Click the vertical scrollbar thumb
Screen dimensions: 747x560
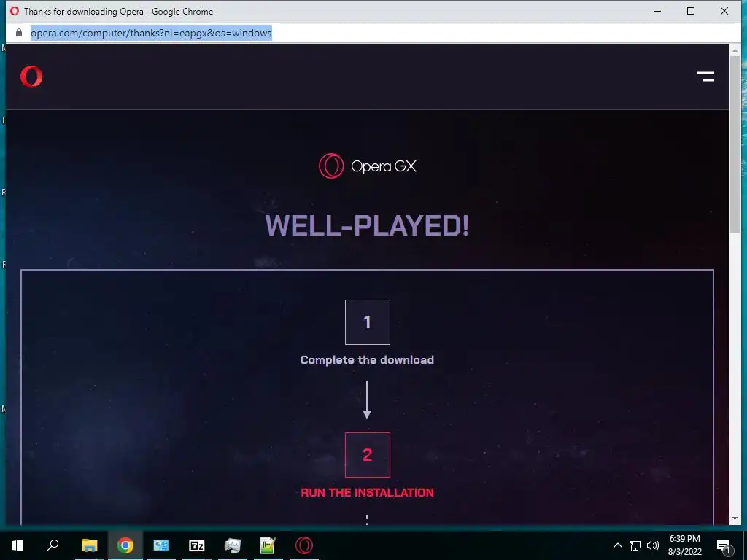point(735,144)
